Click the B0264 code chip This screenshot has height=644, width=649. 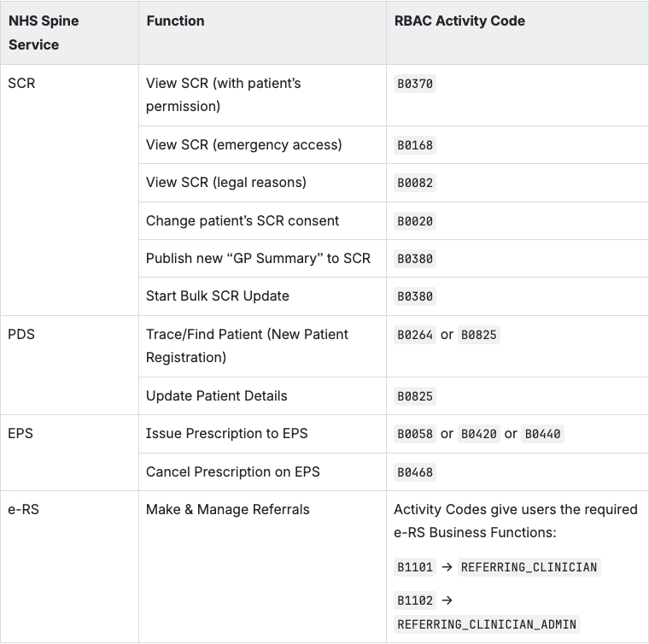[x=415, y=335]
